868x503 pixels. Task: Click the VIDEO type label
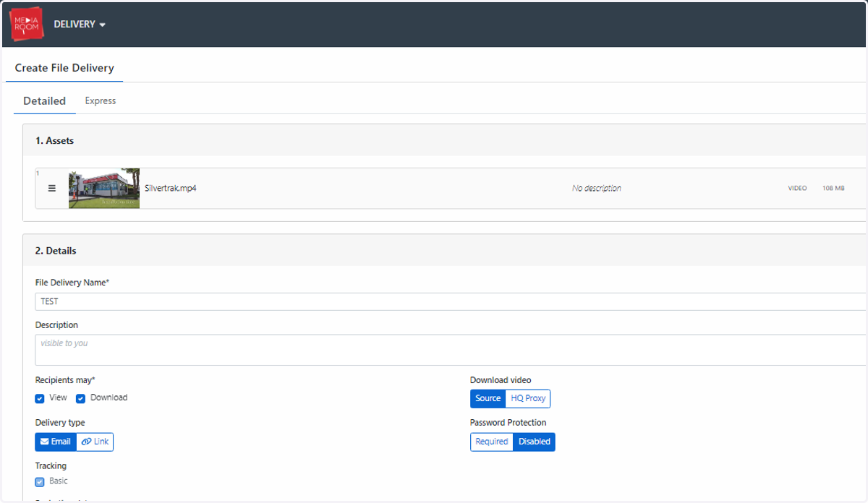tap(797, 188)
